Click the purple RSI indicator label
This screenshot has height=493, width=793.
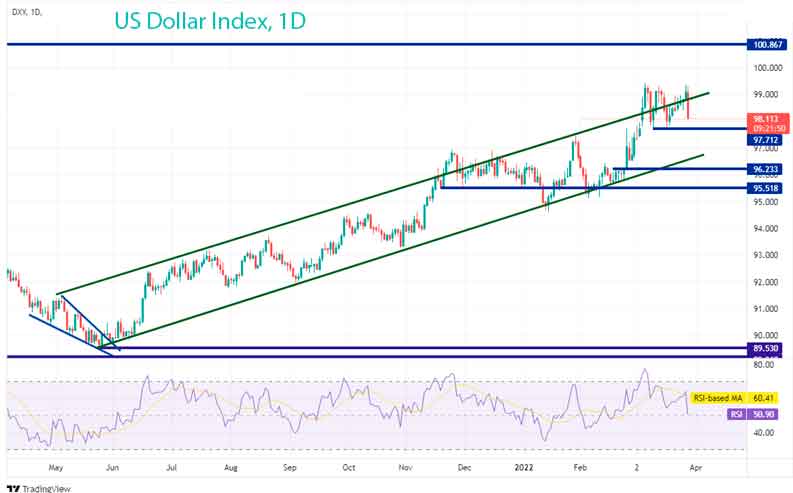point(734,413)
